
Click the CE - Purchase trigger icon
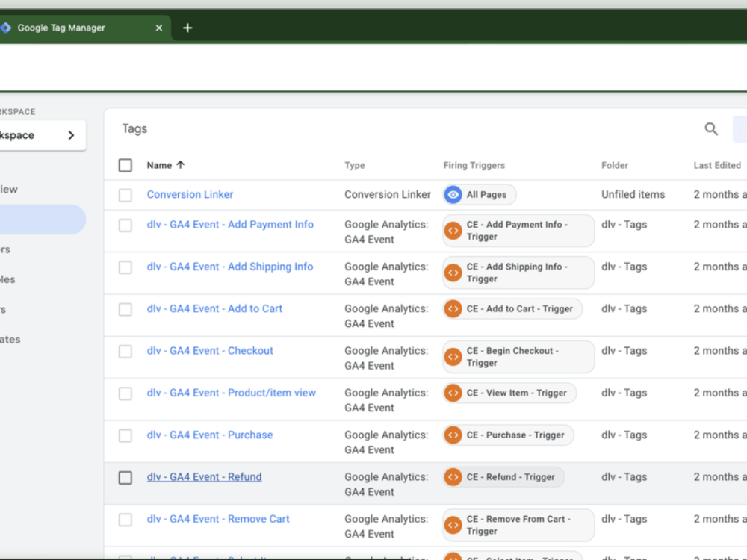pyautogui.click(x=453, y=434)
